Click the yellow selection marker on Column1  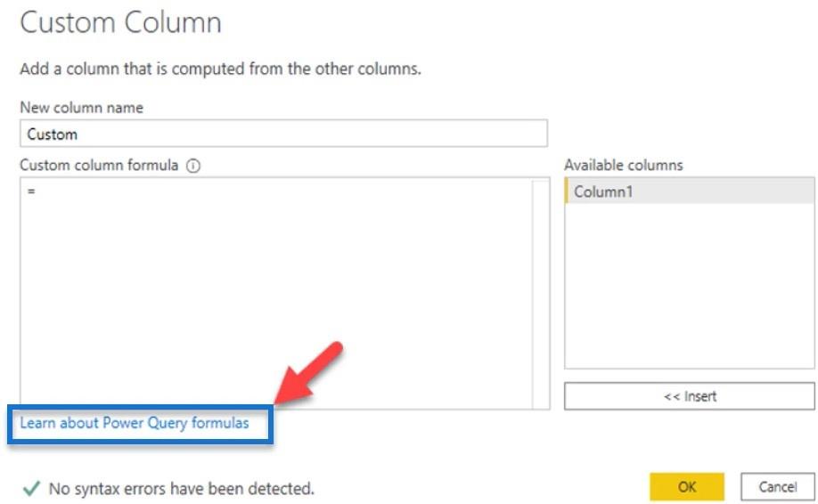click(567, 191)
